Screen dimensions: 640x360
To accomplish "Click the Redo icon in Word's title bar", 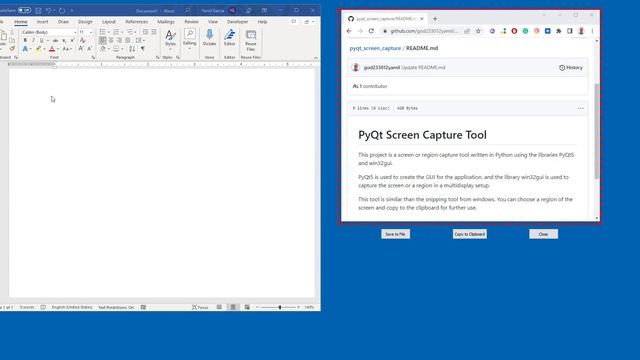I will (62, 10).
